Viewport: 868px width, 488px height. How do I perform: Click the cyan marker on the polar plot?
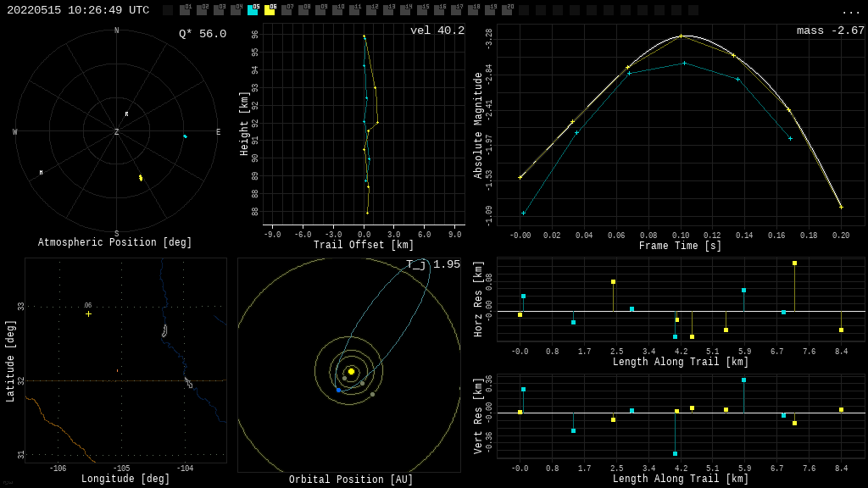click(x=185, y=136)
